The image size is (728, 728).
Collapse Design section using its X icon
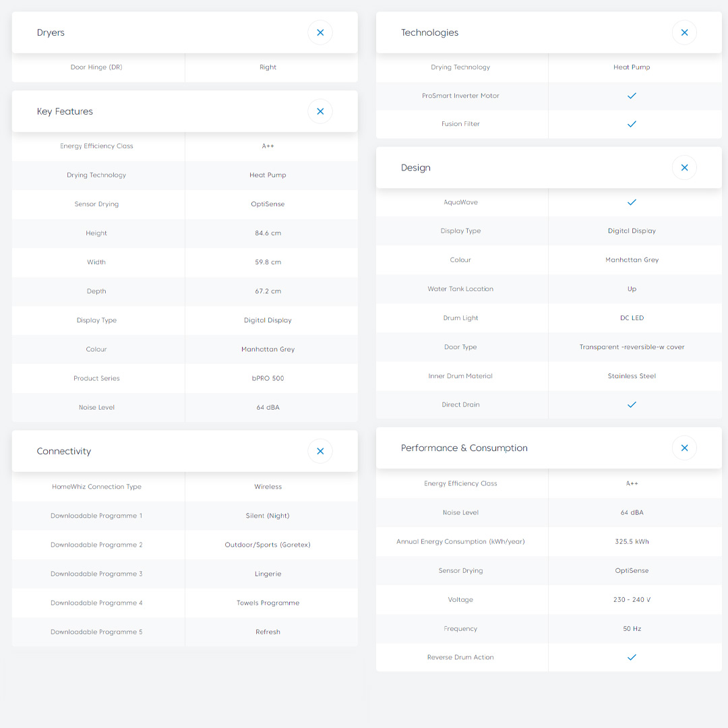(x=684, y=167)
